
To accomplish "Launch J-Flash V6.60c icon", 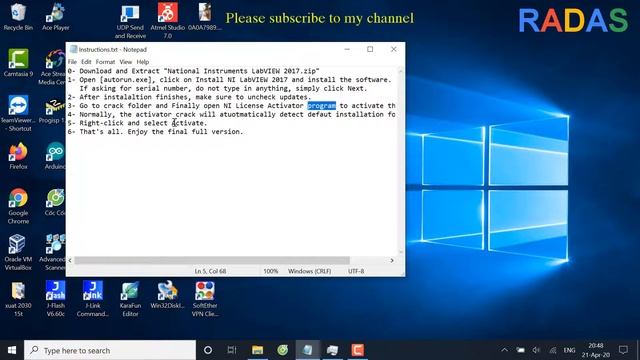I will (x=56, y=299).
